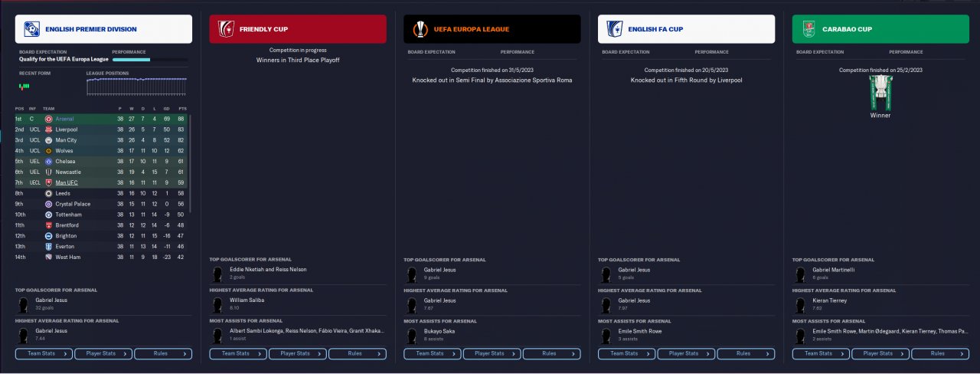This screenshot has width=980, height=374.
Task: Open Team Stats for UEFA Europa League
Action: point(433,353)
